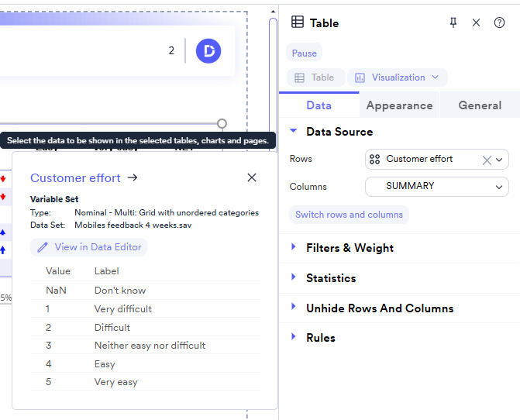This screenshot has height=420, width=520.
Task: Click View in Data Editor button
Action: [x=89, y=247]
